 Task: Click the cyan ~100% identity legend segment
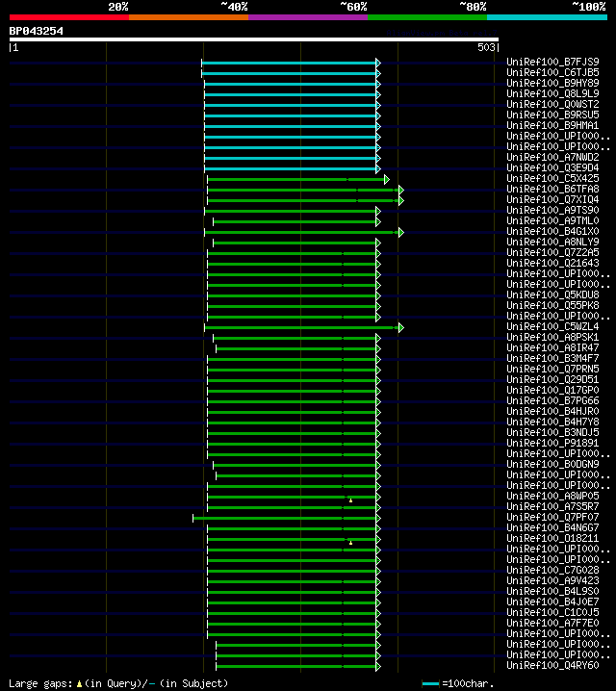coord(548,17)
